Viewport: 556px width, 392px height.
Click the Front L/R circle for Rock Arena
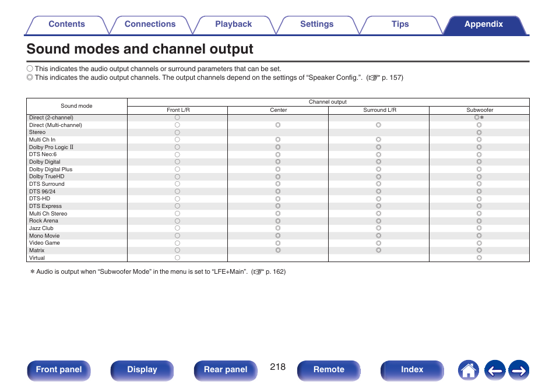click(177, 221)
